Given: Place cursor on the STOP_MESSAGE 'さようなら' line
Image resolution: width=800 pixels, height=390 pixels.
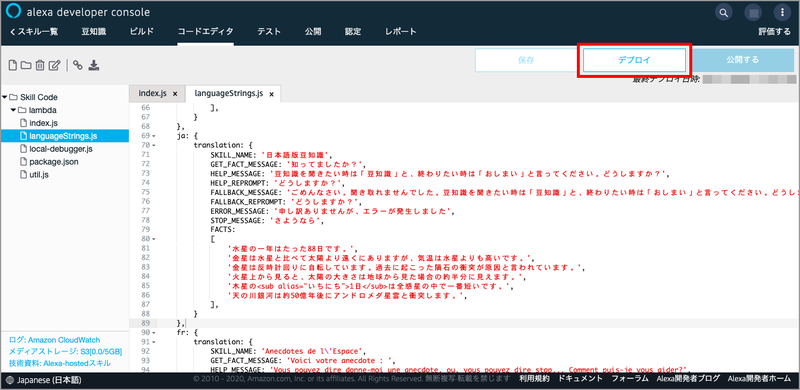Looking at the screenshot, I should [x=268, y=220].
